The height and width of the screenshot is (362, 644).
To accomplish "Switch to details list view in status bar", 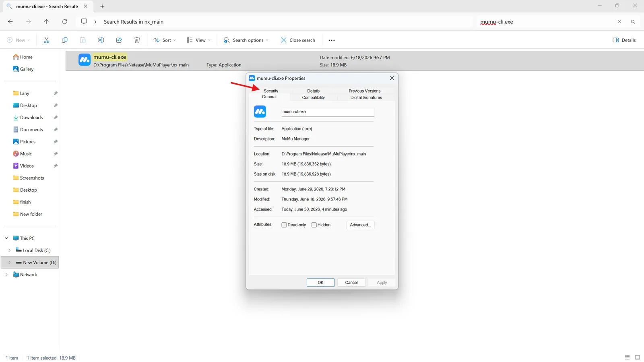I will coord(627,358).
